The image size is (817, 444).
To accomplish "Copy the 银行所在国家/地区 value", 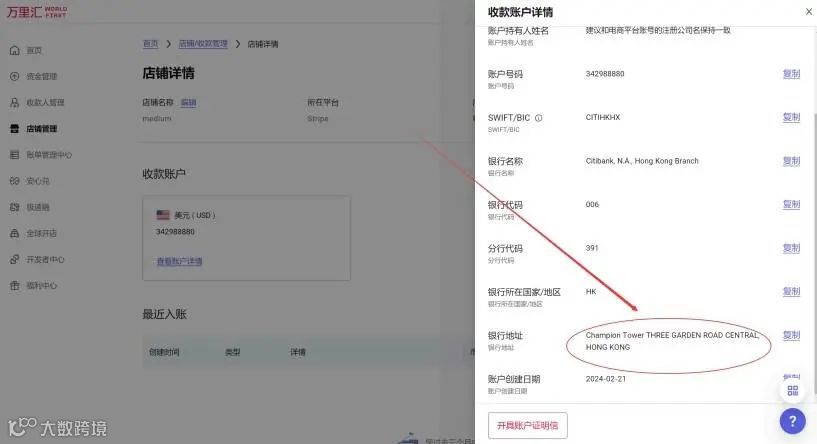I will click(x=791, y=291).
